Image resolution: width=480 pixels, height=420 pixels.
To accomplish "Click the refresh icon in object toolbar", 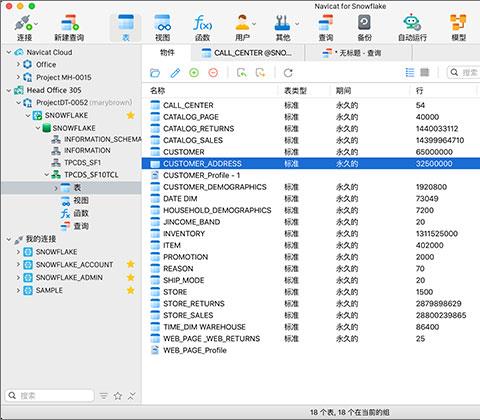I will pyautogui.click(x=288, y=73).
